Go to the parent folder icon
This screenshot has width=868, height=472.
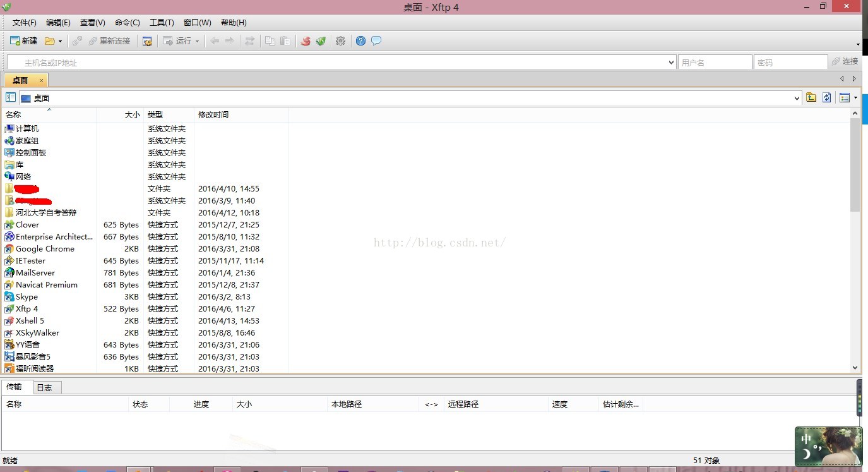pos(811,97)
